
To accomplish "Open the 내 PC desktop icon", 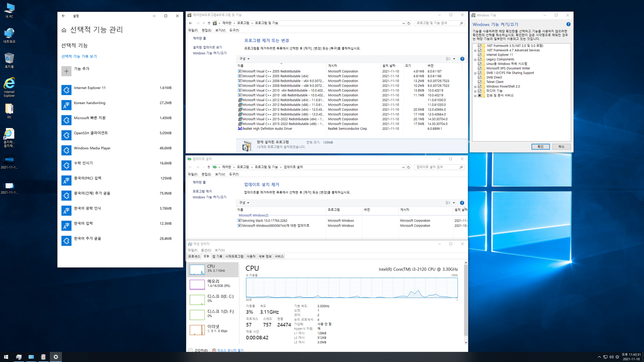I will pos(9,10).
